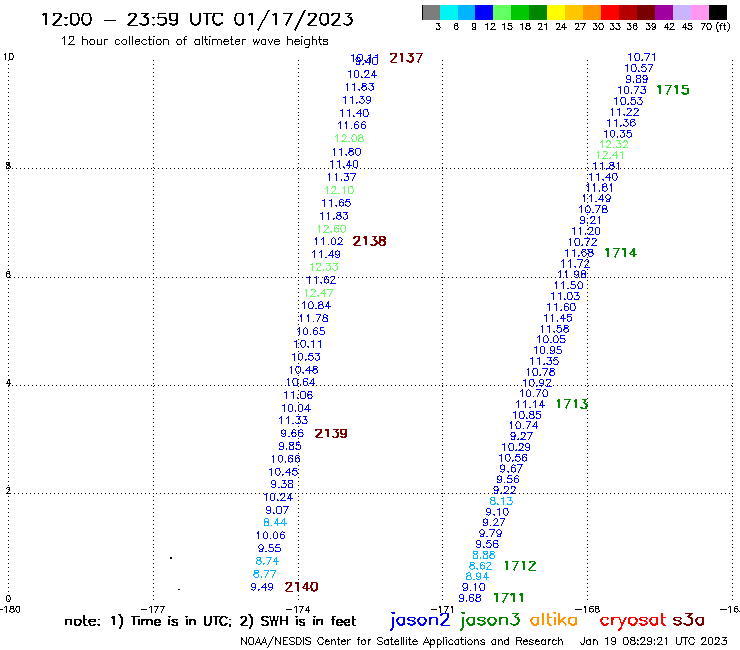The image size is (740, 650).
Task: Click the light blue wave height value 8.13
Action: click(x=501, y=501)
